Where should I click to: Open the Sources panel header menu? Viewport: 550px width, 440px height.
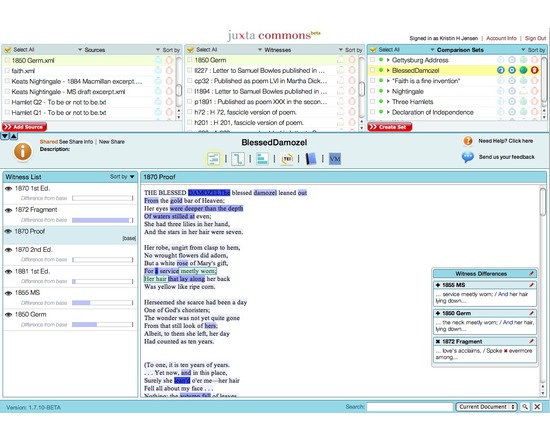pyautogui.click(x=92, y=50)
